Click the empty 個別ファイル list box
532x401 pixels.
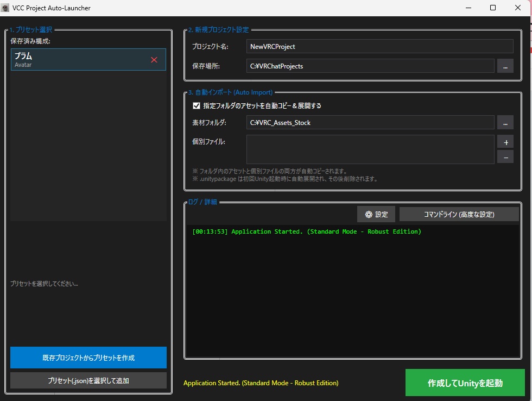coord(371,149)
